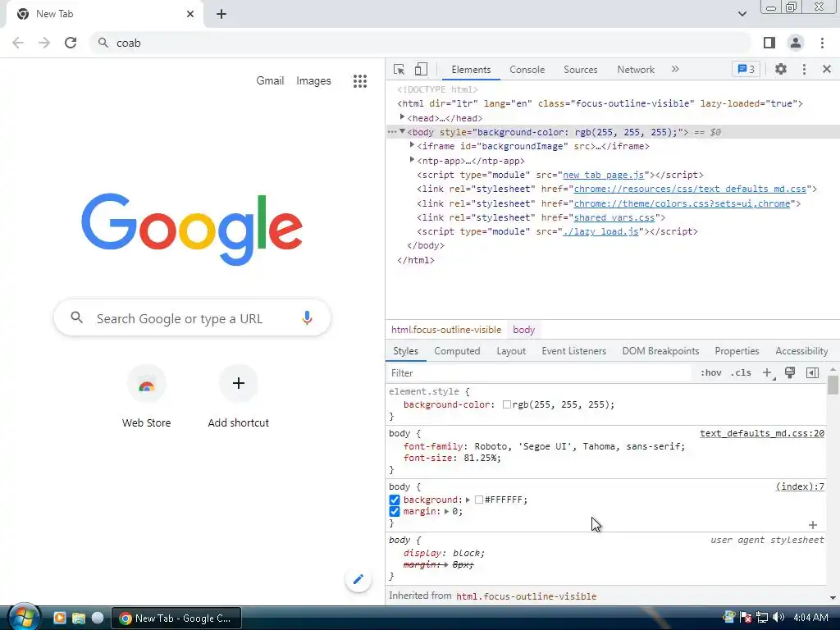
Task: Uncheck the margin property checkbox
Action: pos(395,512)
